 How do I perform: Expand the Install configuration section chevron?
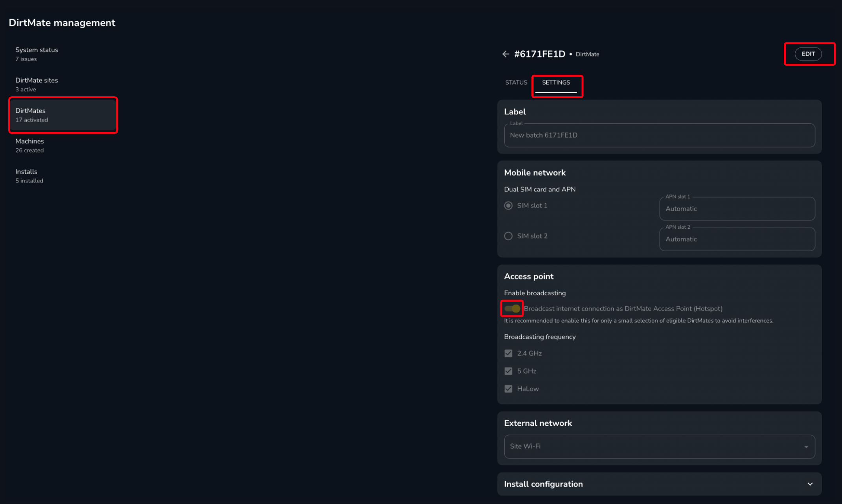810,484
